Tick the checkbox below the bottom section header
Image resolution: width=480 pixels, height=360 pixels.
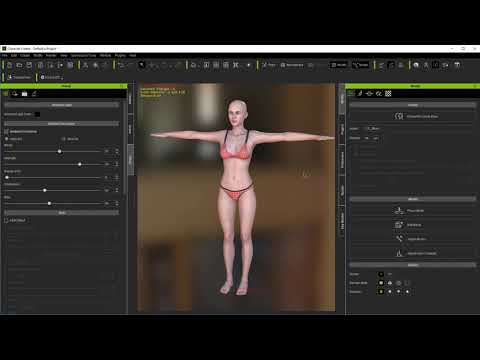(x=6, y=220)
